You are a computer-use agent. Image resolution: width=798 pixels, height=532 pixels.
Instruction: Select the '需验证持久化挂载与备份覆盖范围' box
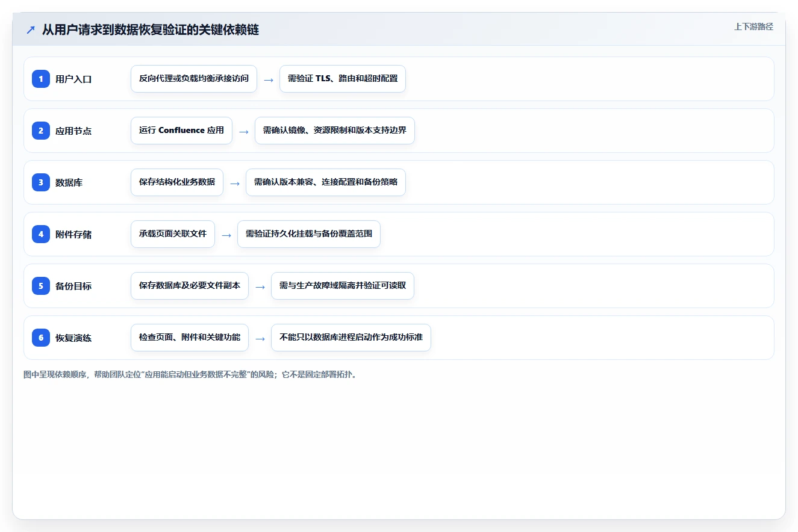click(309, 234)
